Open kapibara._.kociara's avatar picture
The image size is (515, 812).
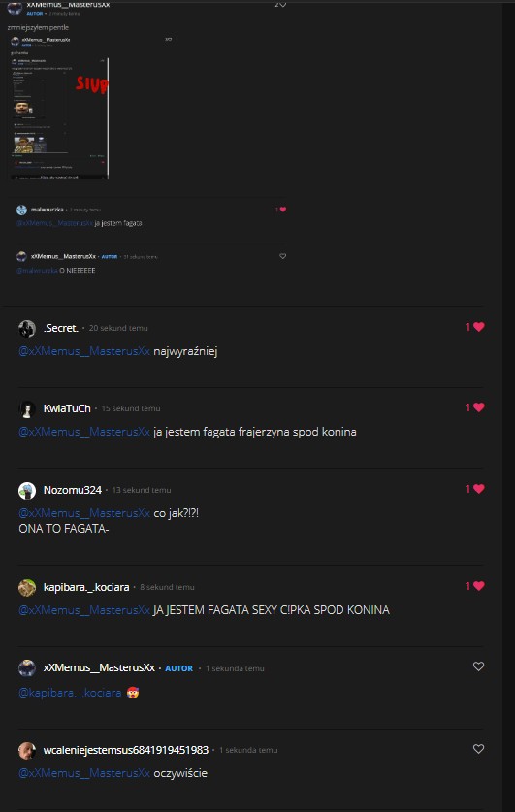pyautogui.click(x=27, y=587)
